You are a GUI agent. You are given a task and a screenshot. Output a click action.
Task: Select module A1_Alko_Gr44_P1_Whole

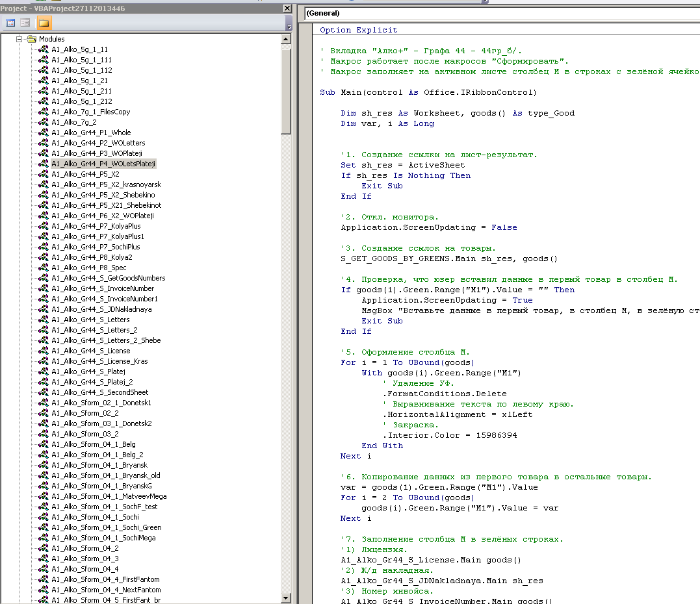coord(91,132)
